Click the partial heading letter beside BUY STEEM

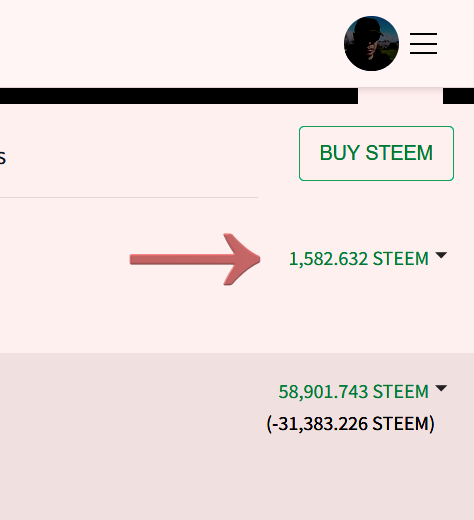tap(3, 158)
